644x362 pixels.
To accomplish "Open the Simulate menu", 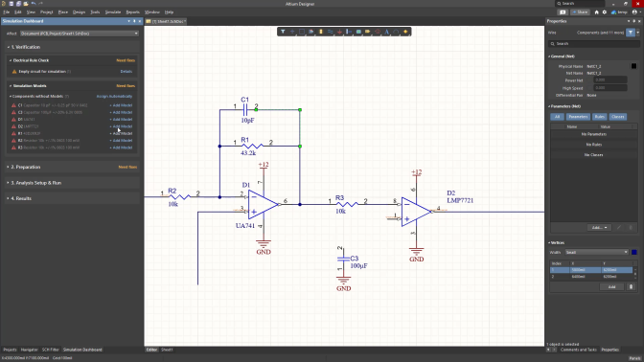I will 112,12.
